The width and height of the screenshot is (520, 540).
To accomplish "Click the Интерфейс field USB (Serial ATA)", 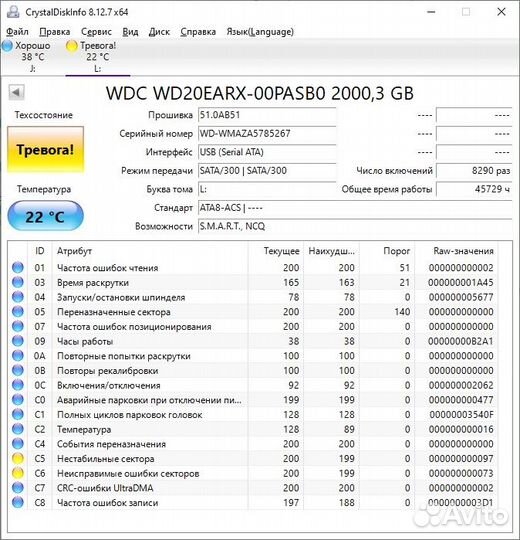I will pyautogui.click(x=267, y=152).
